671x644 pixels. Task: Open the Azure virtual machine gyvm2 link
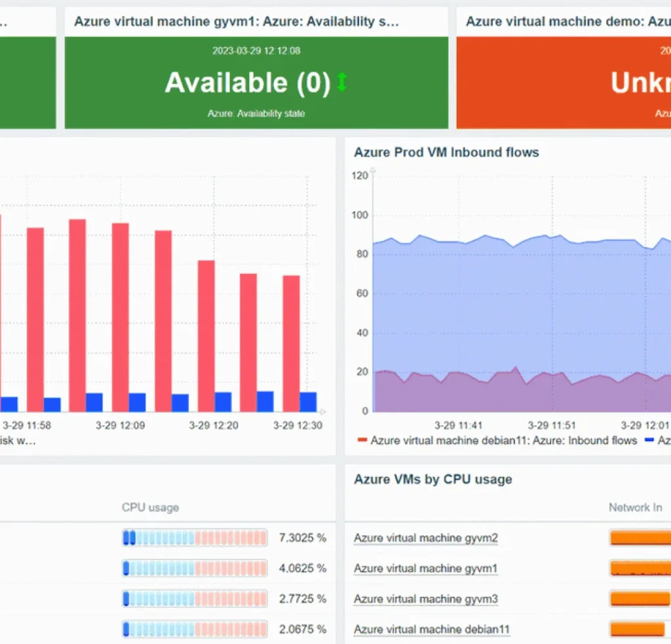tap(426, 538)
